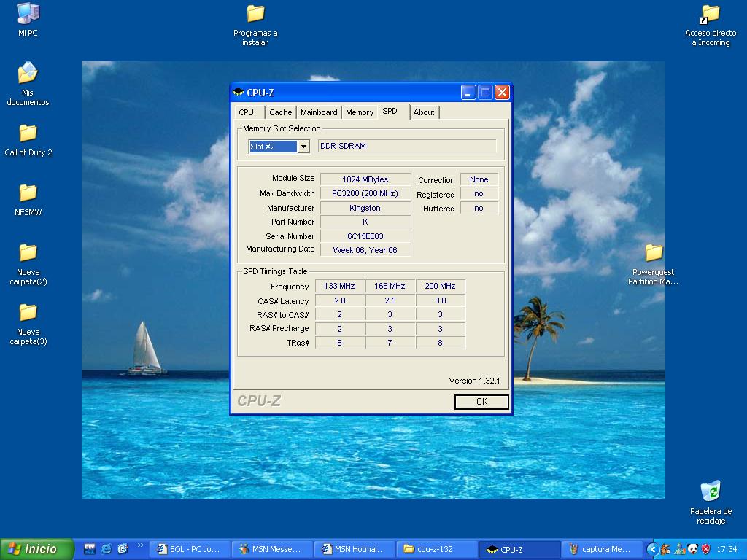Click the CAS# Latency 2.5 cell

[390, 300]
